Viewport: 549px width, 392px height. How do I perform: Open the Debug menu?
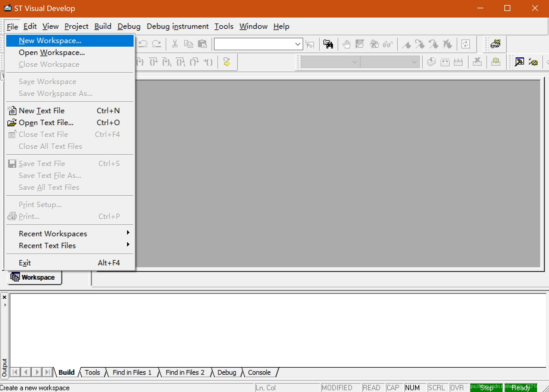[x=129, y=26]
